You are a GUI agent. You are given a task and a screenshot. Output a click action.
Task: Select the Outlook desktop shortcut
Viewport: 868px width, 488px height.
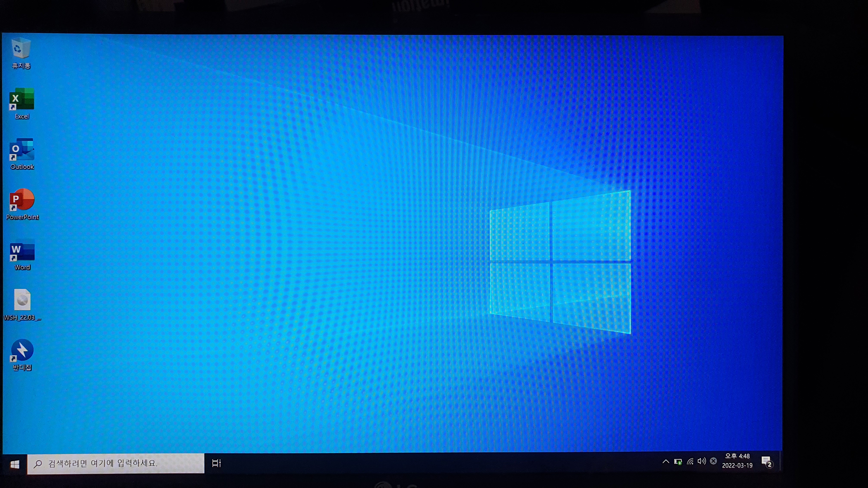coord(22,154)
